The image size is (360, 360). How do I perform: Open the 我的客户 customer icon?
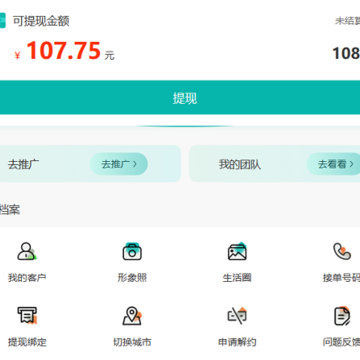coord(27,252)
